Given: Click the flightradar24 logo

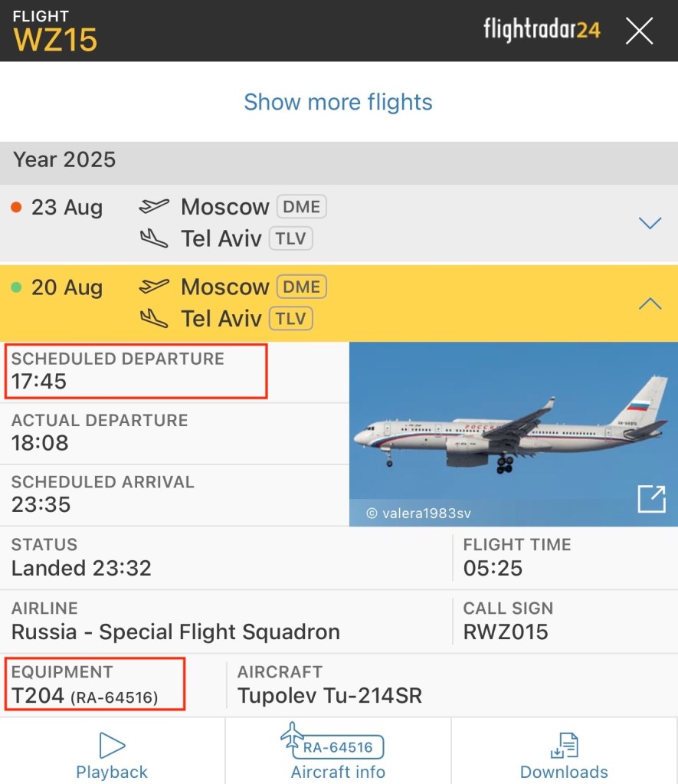Looking at the screenshot, I should coord(542,30).
